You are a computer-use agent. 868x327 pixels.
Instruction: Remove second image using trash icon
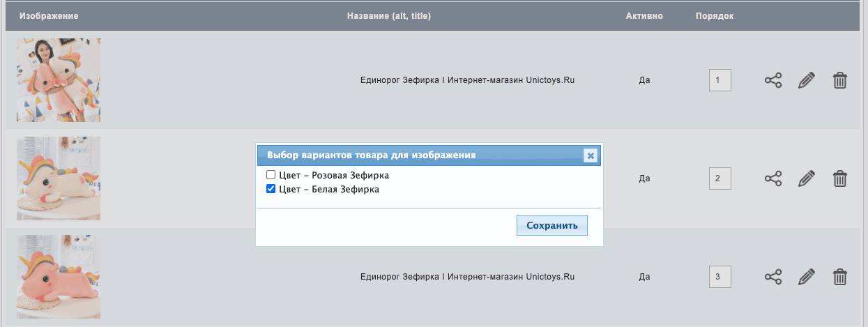coord(840,178)
